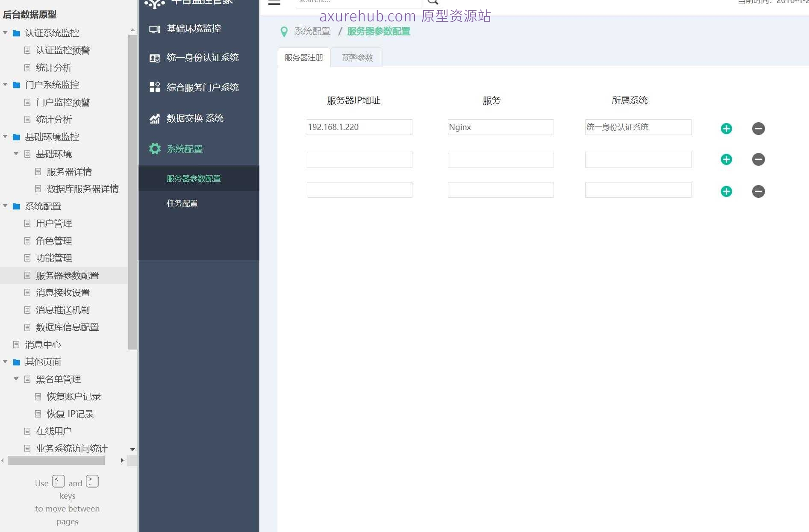Expand the 黑名单管理 tree node
The image size is (809, 532).
point(16,379)
